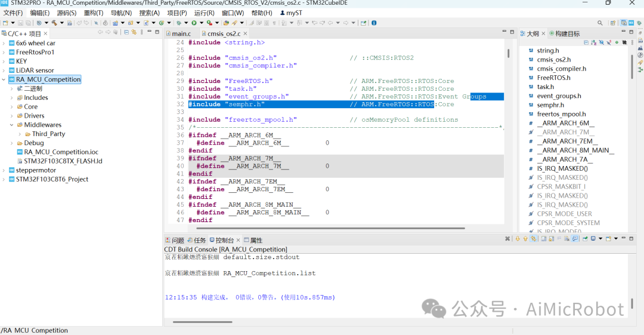Screen dimensions: 644x335
Task: Select RA_MCU_Competition.ioc file
Action: pyautogui.click(x=61, y=152)
